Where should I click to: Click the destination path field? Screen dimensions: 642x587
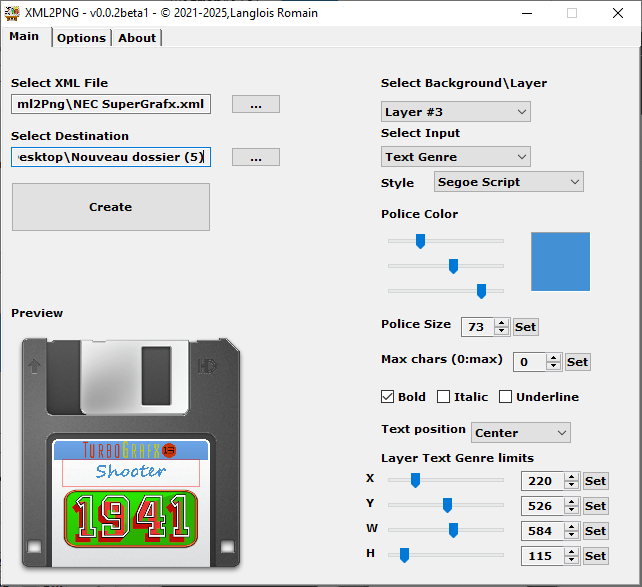point(111,157)
